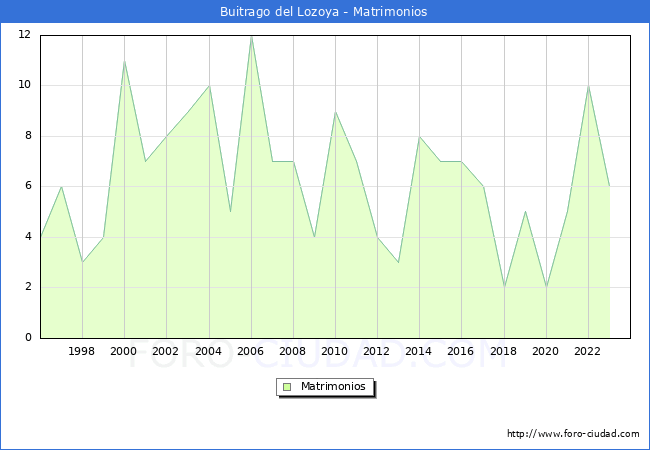This screenshot has height=450, width=650.
Task: Select the 2000 peak at value 11
Action: [124, 61]
